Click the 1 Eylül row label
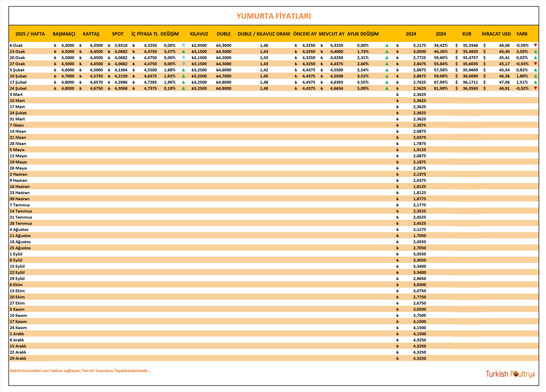 pos(16,254)
